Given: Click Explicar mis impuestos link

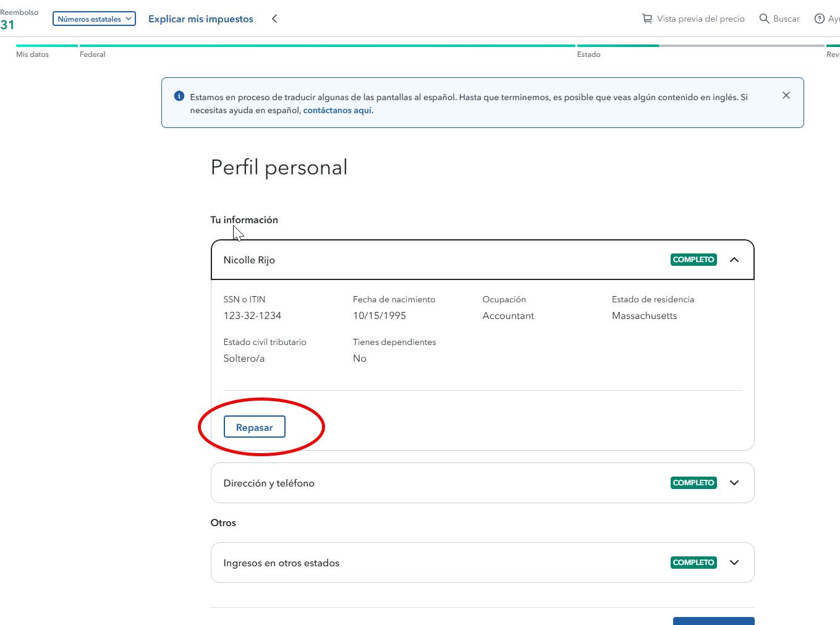Looking at the screenshot, I should (x=201, y=19).
